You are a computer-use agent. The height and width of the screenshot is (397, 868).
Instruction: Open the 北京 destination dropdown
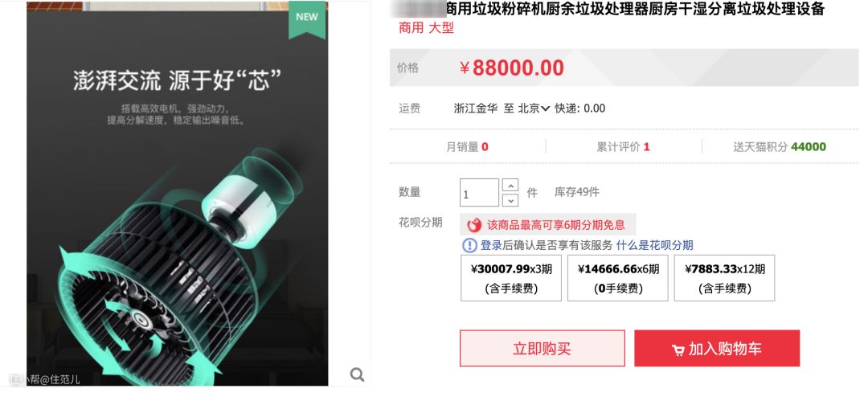coord(534,108)
